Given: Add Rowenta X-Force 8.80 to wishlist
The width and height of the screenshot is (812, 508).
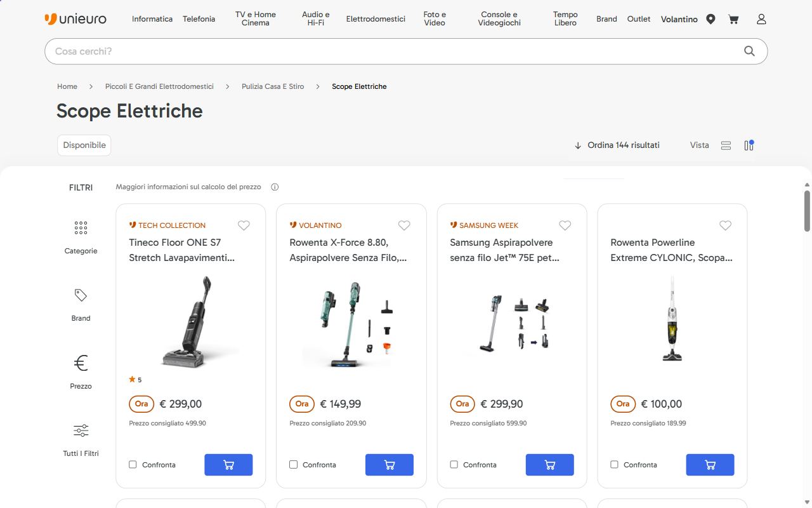Looking at the screenshot, I should click(x=404, y=225).
